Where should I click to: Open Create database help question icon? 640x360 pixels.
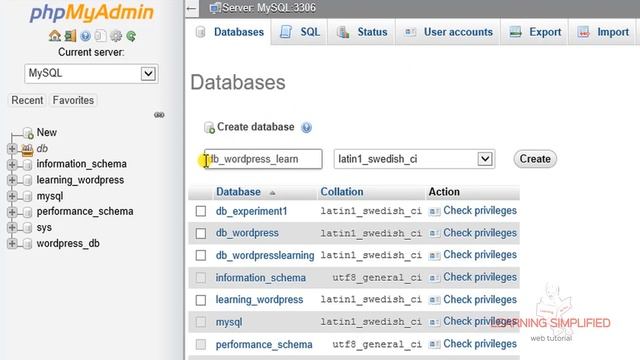tap(306, 127)
